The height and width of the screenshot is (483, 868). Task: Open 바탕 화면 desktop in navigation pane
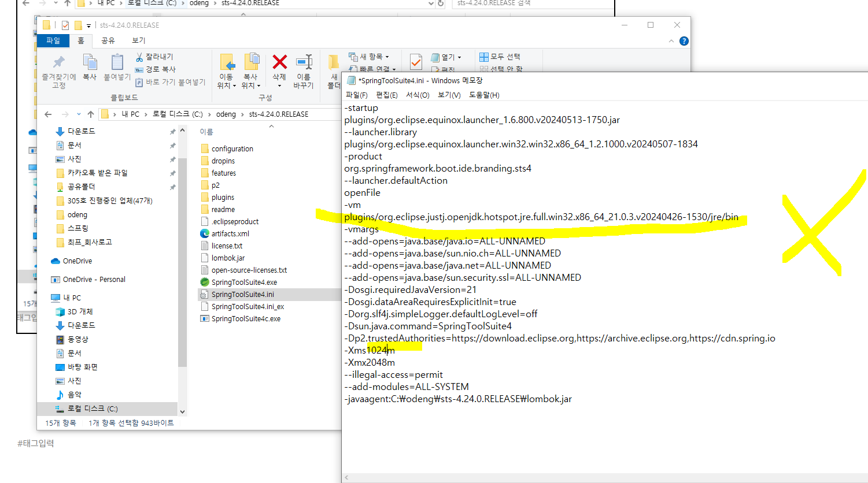click(x=82, y=367)
